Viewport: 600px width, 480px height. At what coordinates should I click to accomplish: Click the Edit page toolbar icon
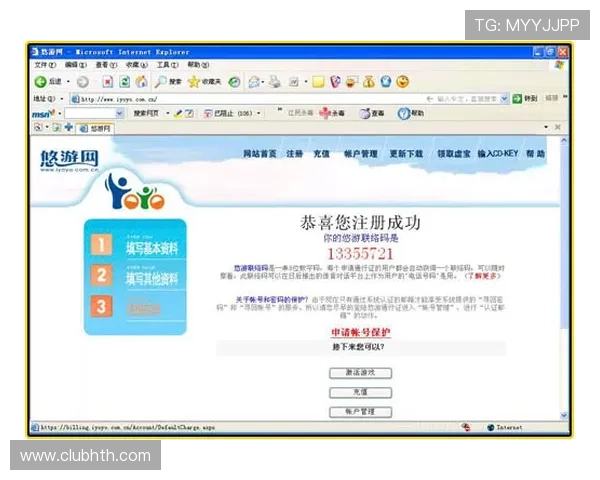click(x=294, y=82)
